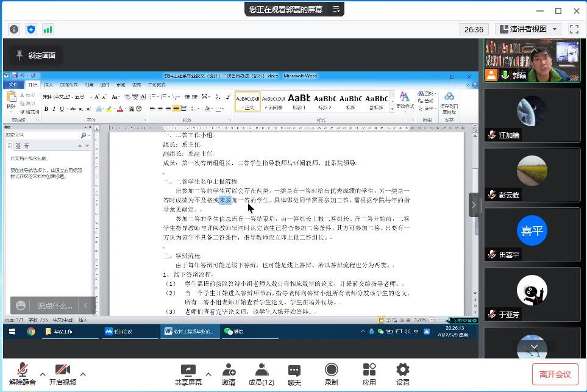The height and width of the screenshot is (392, 587).
Task: Click the Word save icon in quick access
Action: [x=15, y=75]
